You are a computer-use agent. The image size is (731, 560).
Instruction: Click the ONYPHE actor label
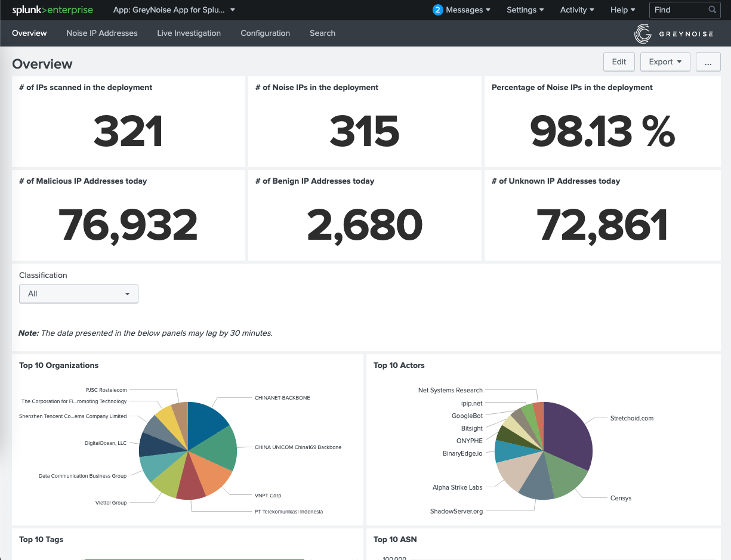click(x=470, y=441)
